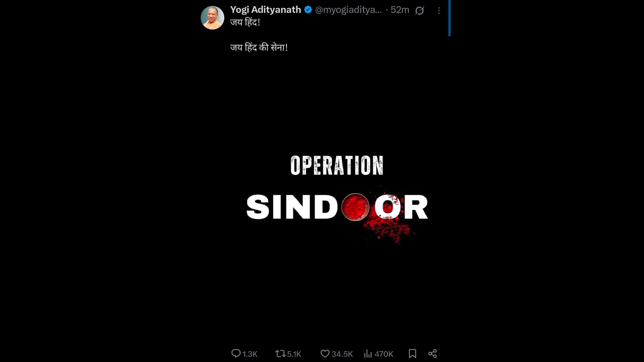Open Grok explain icon beside 52m

coord(419,10)
